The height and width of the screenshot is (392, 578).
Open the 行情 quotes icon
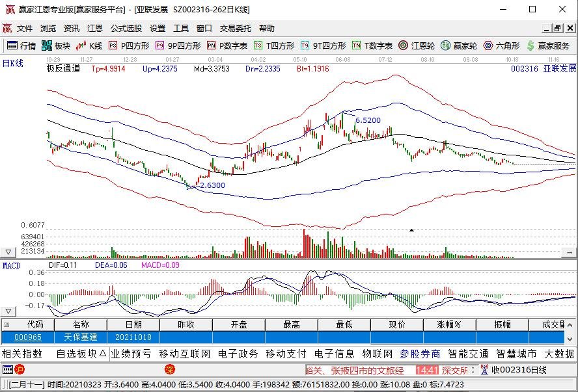pyautogui.click(x=12, y=46)
